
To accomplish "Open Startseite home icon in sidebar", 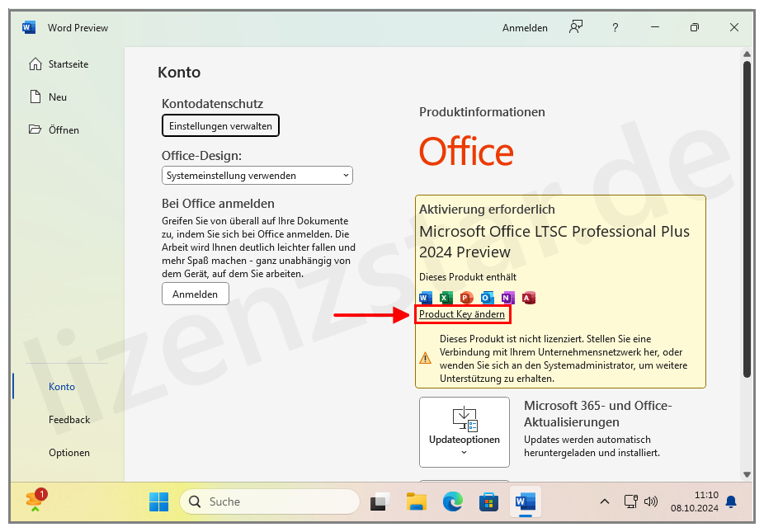I will coord(35,64).
